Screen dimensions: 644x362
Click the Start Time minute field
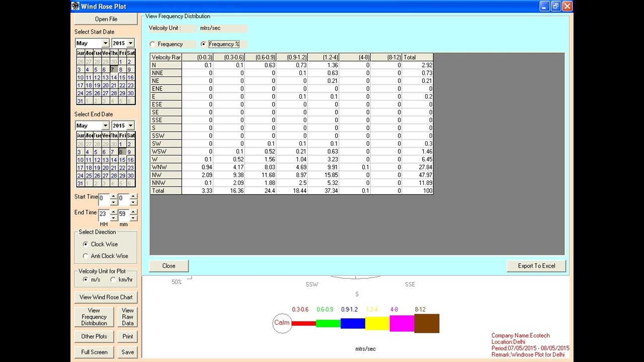point(123,199)
